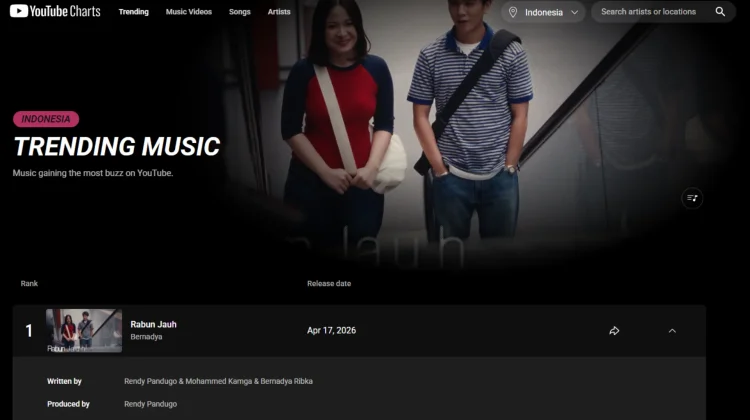Image resolution: width=750 pixels, height=420 pixels.
Task: Collapse the Rabun Jauh details row
Action: [x=672, y=331]
